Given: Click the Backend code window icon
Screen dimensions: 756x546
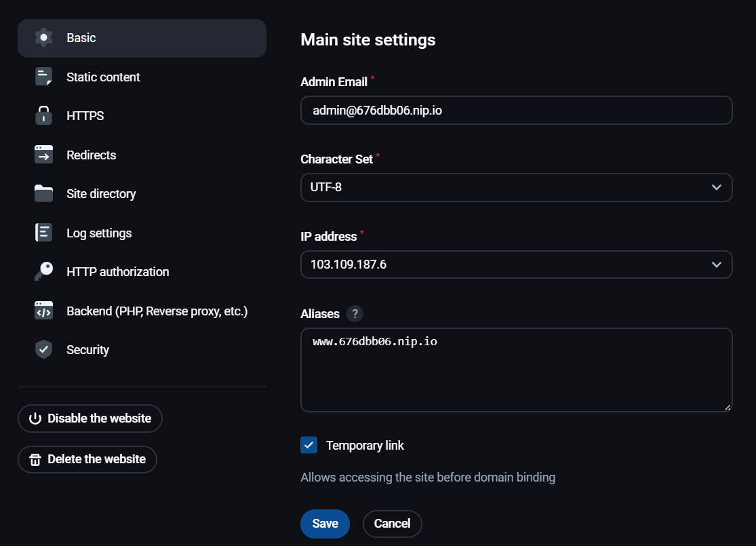Looking at the screenshot, I should 43,311.
